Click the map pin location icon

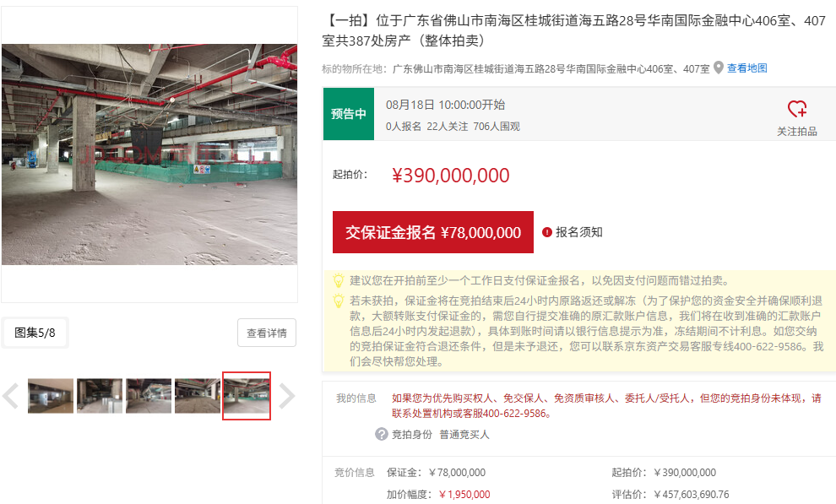point(718,68)
